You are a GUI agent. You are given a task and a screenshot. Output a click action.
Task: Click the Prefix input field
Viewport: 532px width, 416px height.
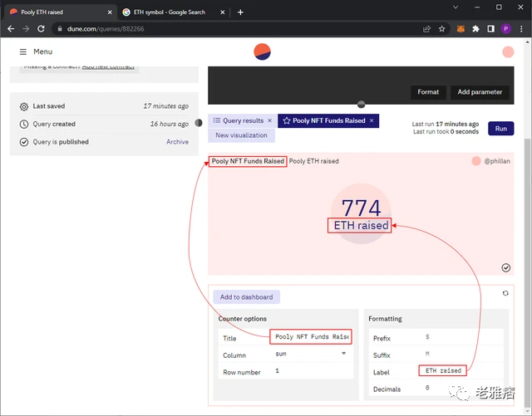click(x=461, y=337)
